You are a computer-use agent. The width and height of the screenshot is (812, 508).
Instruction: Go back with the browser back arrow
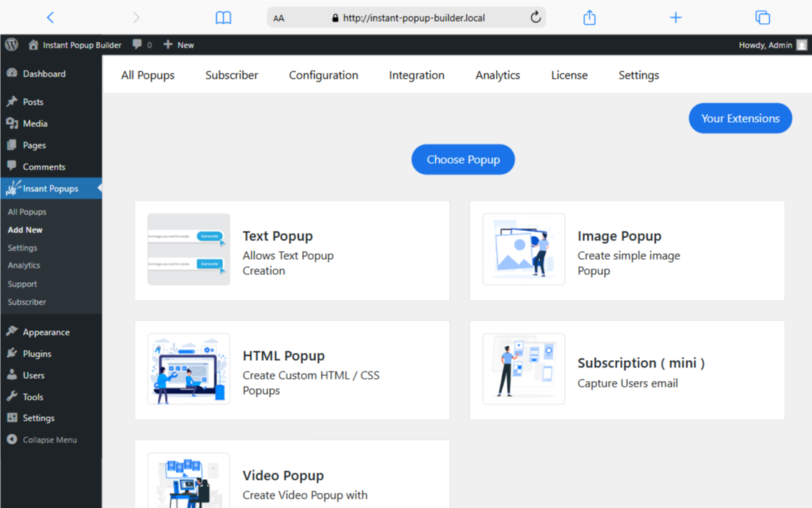[x=50, y=17]
